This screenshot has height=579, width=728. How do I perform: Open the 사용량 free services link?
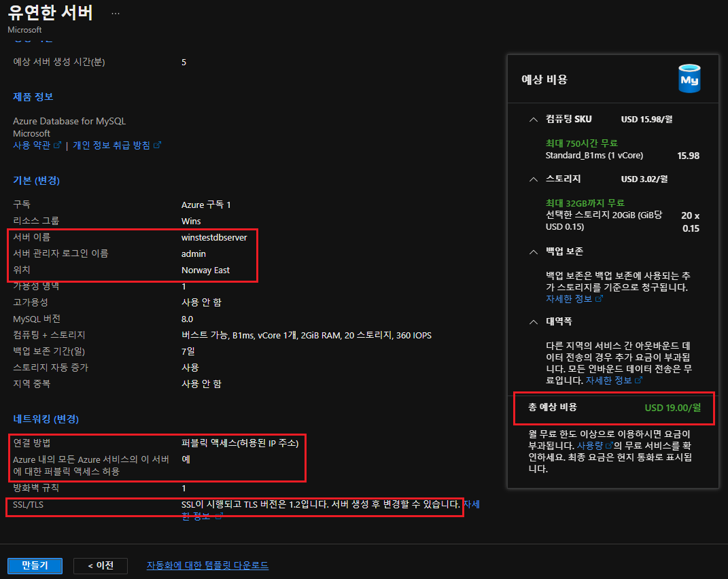point(590,446)
